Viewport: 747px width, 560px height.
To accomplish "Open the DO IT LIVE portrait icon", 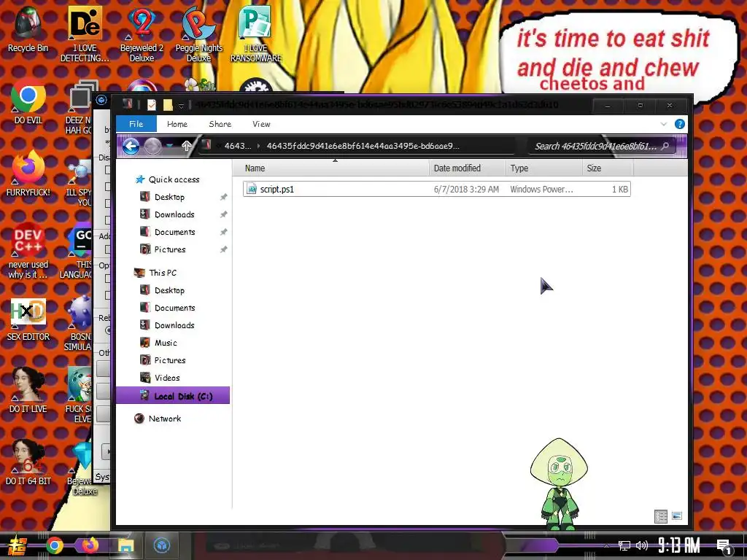I will [x=28, y=391].
